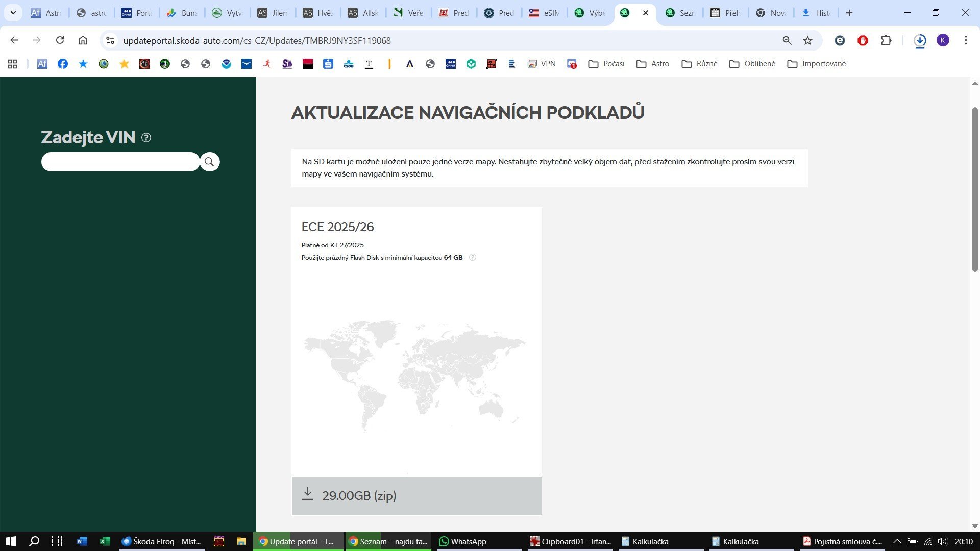Open the Extensions puzzle icon
Image resolution: width=980 pixels, height=551 pixels.
point(886,40)
